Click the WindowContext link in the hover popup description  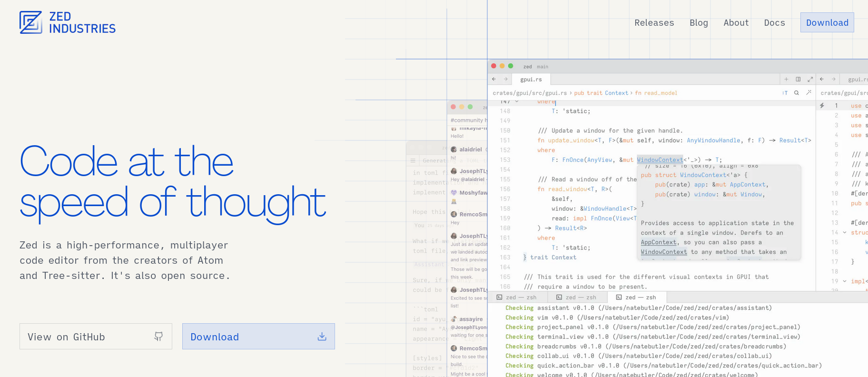[x=664, y=252]
